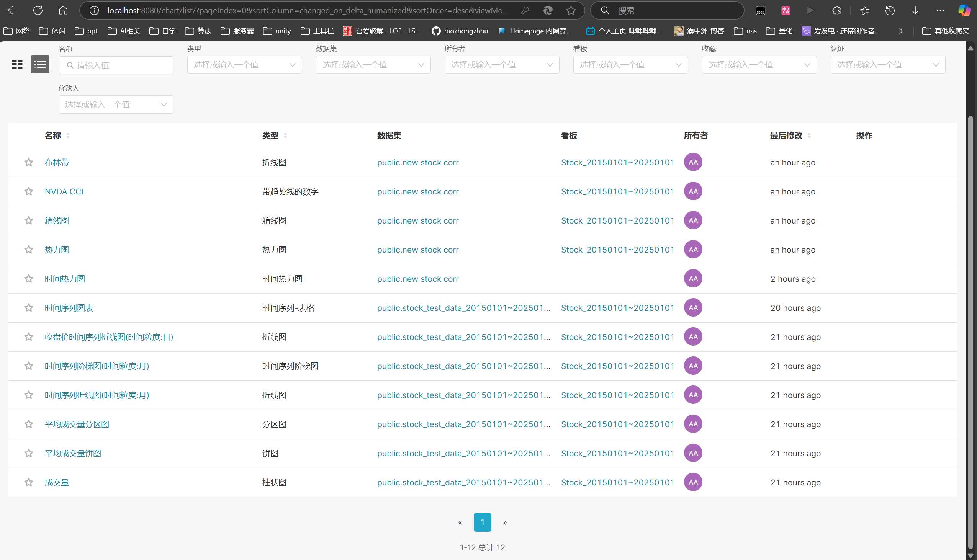The image size is (977, 560).
Task: Expand the 所有者 filter dropdown
Action: coord(501,65)
